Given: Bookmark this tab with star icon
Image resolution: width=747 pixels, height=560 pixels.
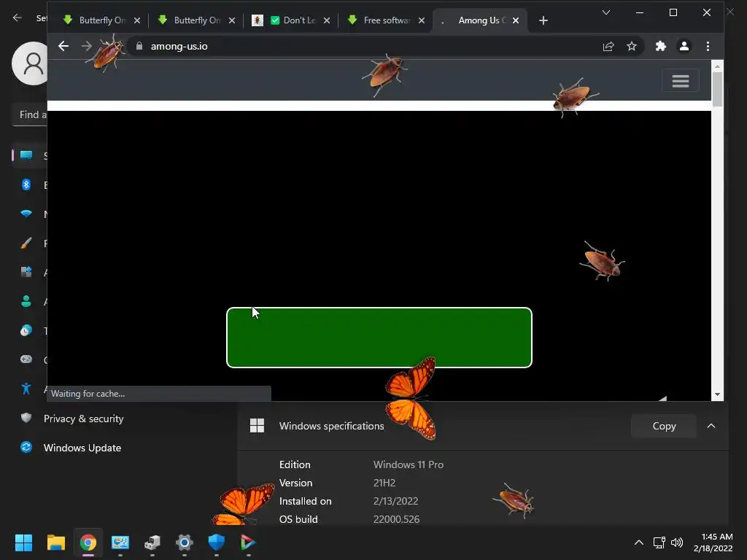Looking at the screenshot, I should pyautogui.click(x=632, y=46).
